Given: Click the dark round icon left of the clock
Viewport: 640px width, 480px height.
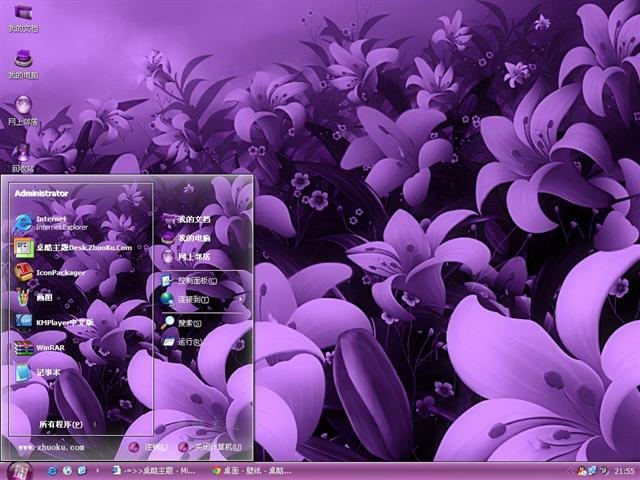Looking at the screenshot, I should (x=604, y=471).
